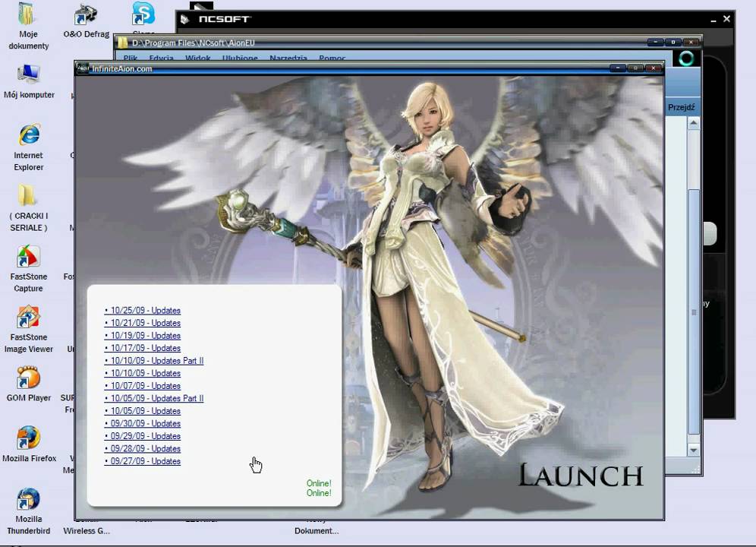Open the 09/29/09 - Updates link
Image resolution: width=756 pixels, height=547 pixels.
(142, 436)
